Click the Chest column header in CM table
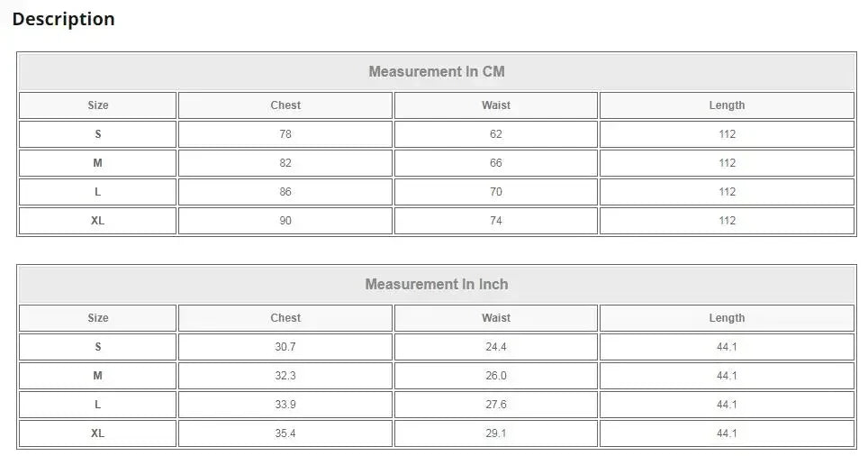Viewport: 868px width, 456px height. [x=285, y=105]
